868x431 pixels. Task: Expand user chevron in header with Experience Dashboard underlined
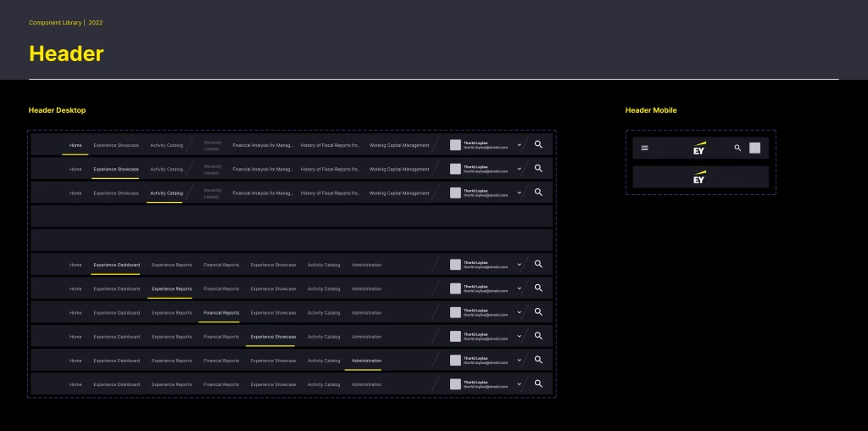[x=520, y=265]
